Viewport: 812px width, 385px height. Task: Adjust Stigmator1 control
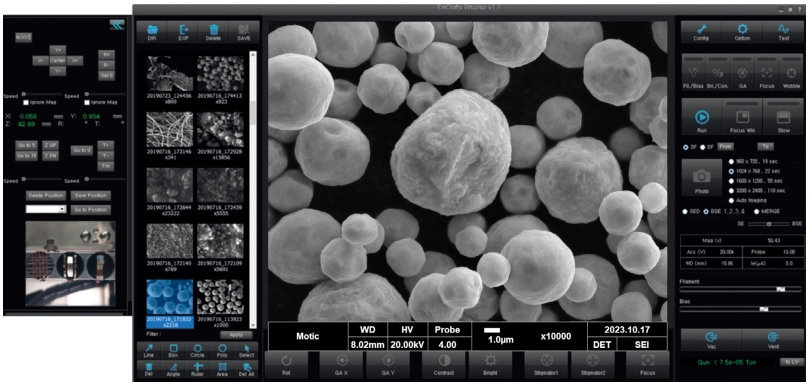click(x=547, y=364)
